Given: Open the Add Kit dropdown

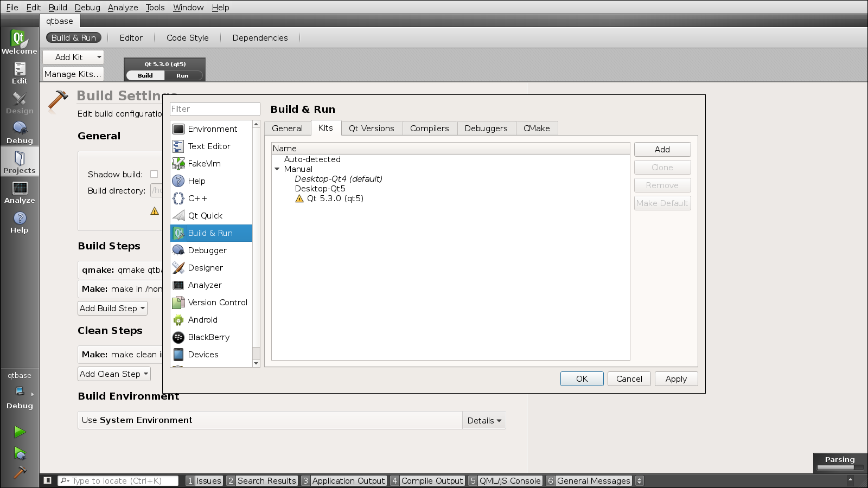Looking at the screenshot, I should [x=73, y=57].
